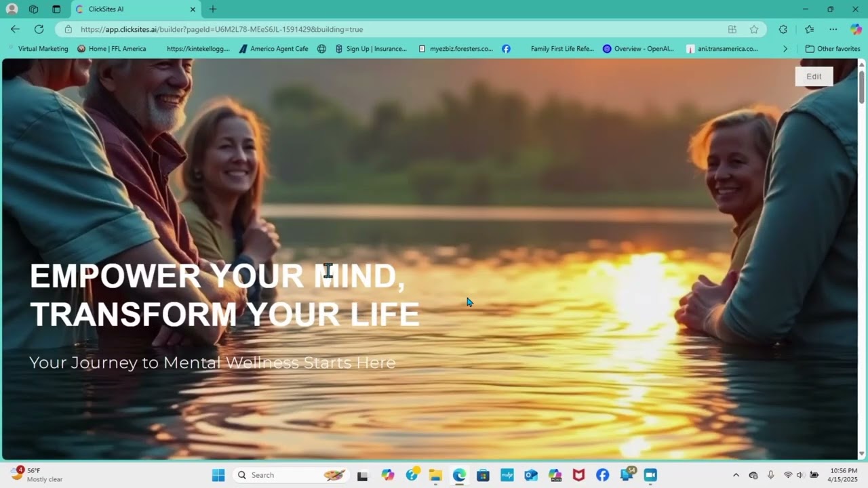Screen dimensions: 868x488
Task: Click the Empower Your Mind headline text
Action: pyautogui.click(x=224, y=296)
